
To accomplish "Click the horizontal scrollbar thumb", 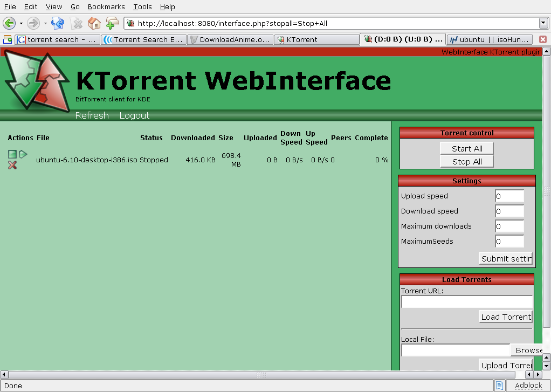I will coord(262,375).
